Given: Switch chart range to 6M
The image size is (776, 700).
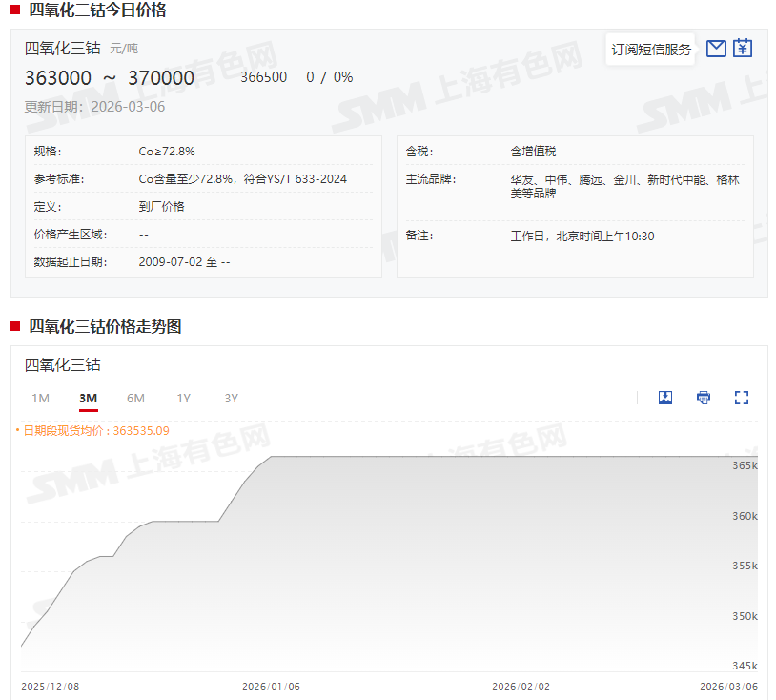Looking at the screenshot, I should [x=135, y=399].
